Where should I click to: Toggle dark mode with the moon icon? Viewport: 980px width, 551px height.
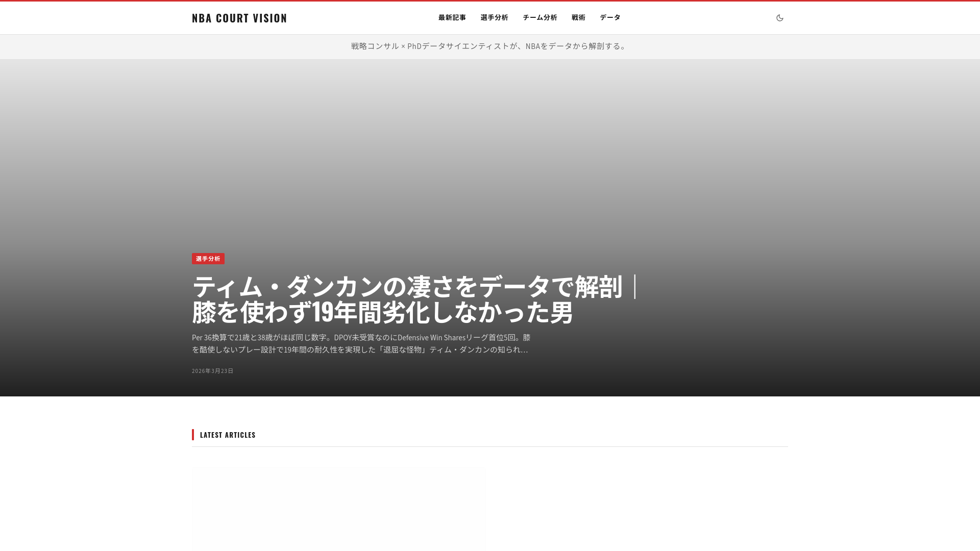(x=779, y=18)
